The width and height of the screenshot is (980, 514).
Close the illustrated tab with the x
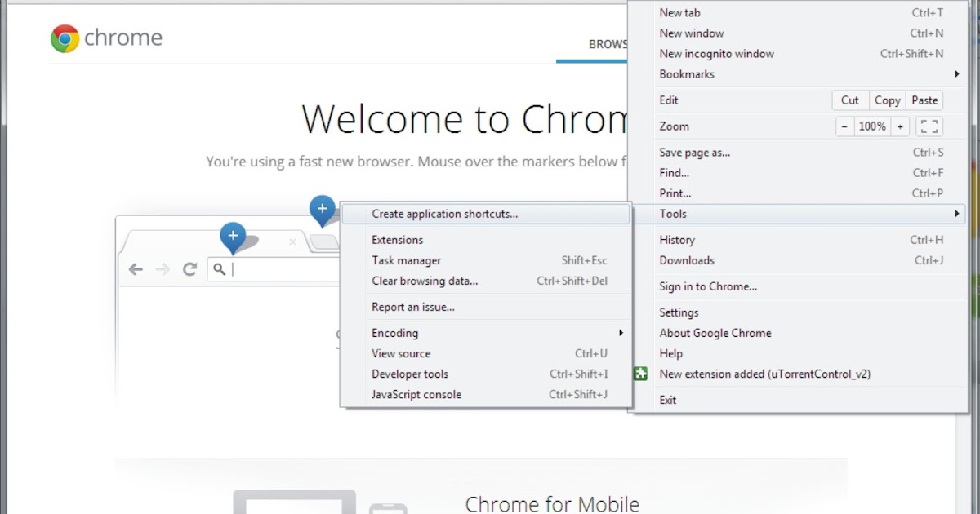pos(292,241)
